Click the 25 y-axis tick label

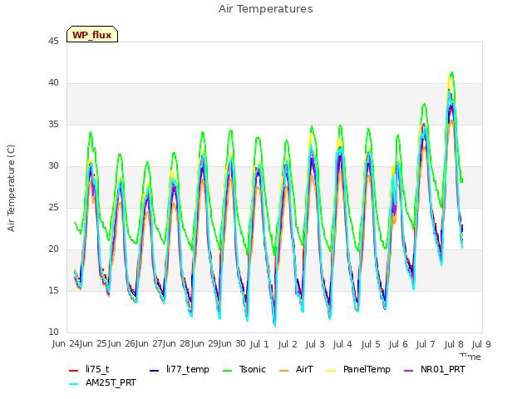[53, 208]
